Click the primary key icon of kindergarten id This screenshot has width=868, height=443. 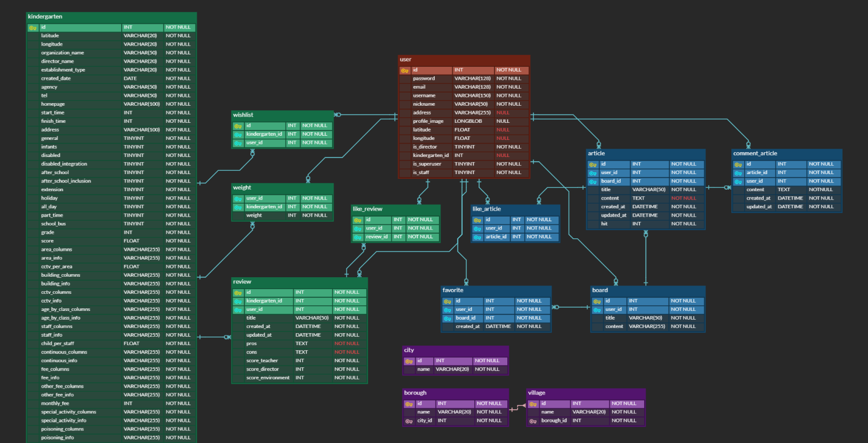coord(32,27)
